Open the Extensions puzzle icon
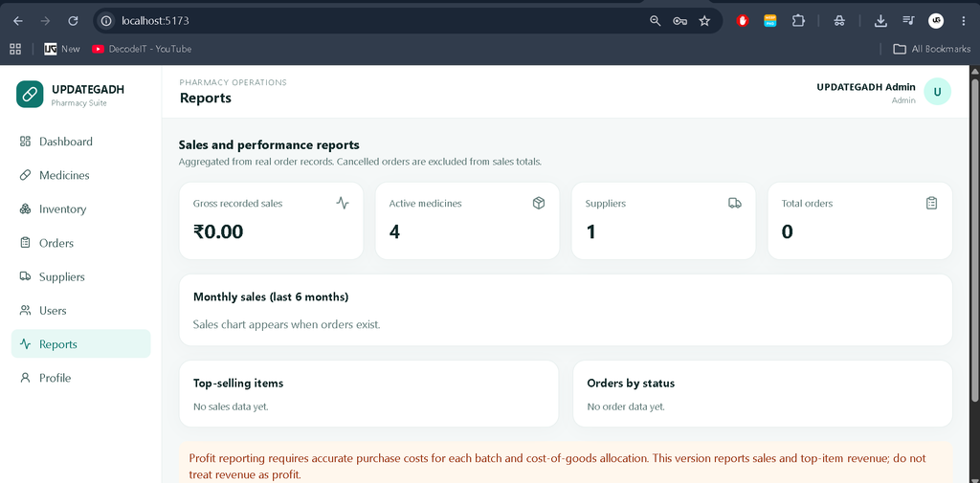This screenshot has width=980, height=483. pos(798,21)
